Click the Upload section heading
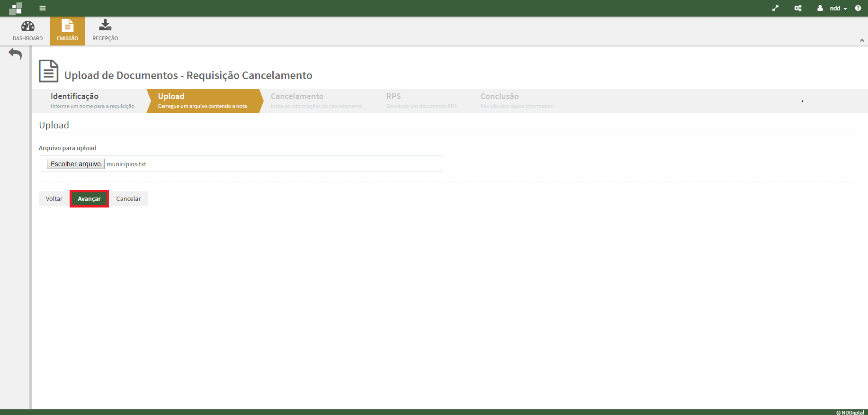Screen dimensions: 868x415 point(54,125)
